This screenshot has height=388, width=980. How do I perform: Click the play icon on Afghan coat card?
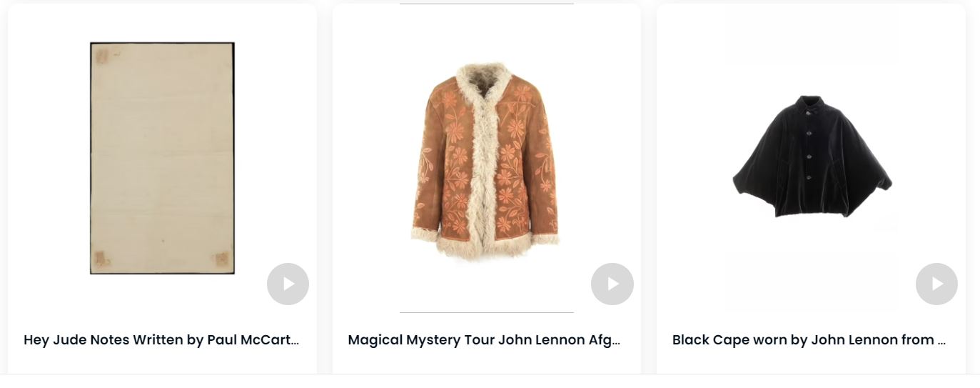point(612,284)
